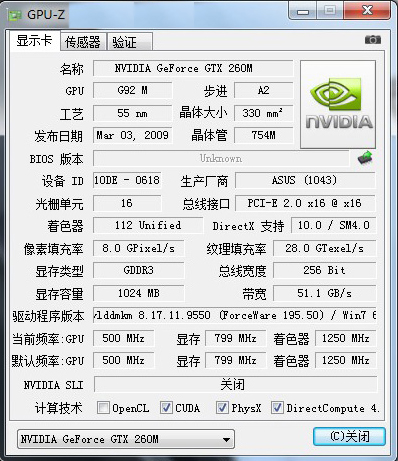This screenshot has width=398, height=461.
Task: Click the NVIDIA SLI field showing 关闭
Action: (236, 384)
